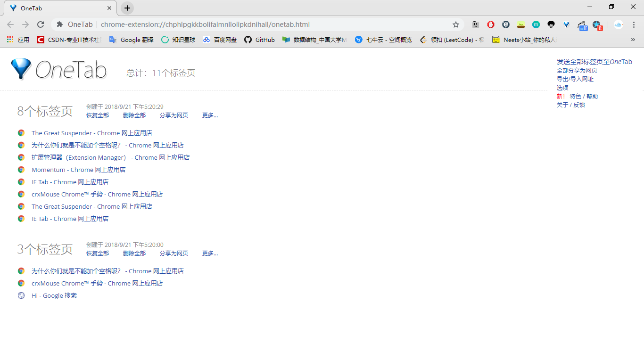Click 分享为网页 for the 3个标签页 group
The height and width of the screenshot is (343, 644).
[x=174, y=253]
